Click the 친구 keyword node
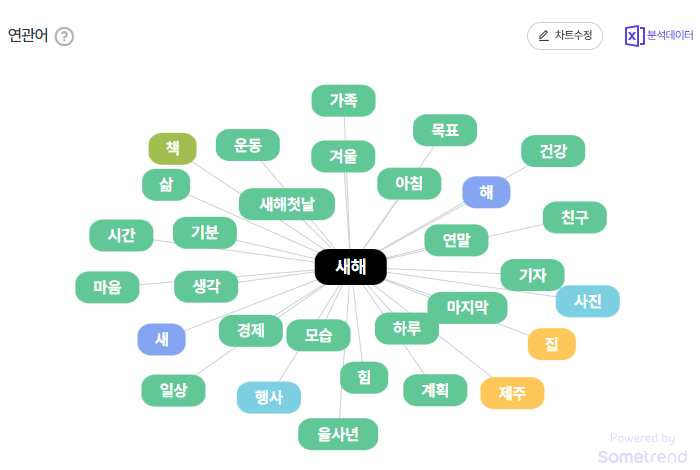 (x=575, y=217)
